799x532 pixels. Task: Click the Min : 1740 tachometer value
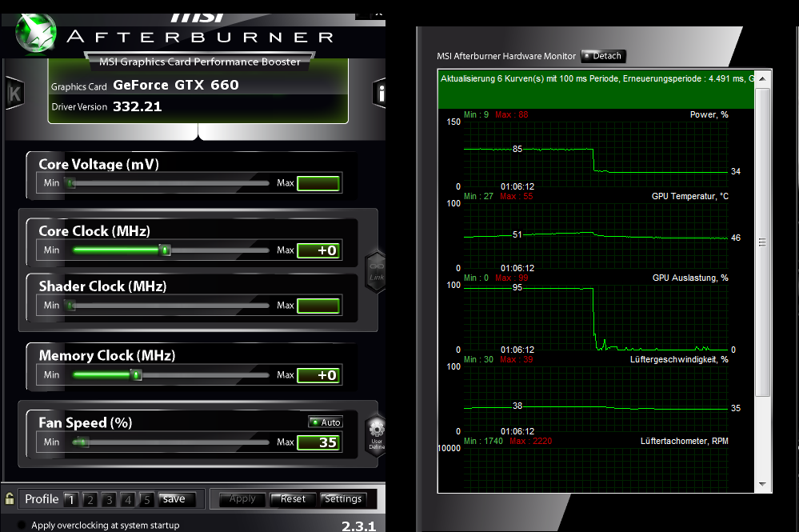483,441
